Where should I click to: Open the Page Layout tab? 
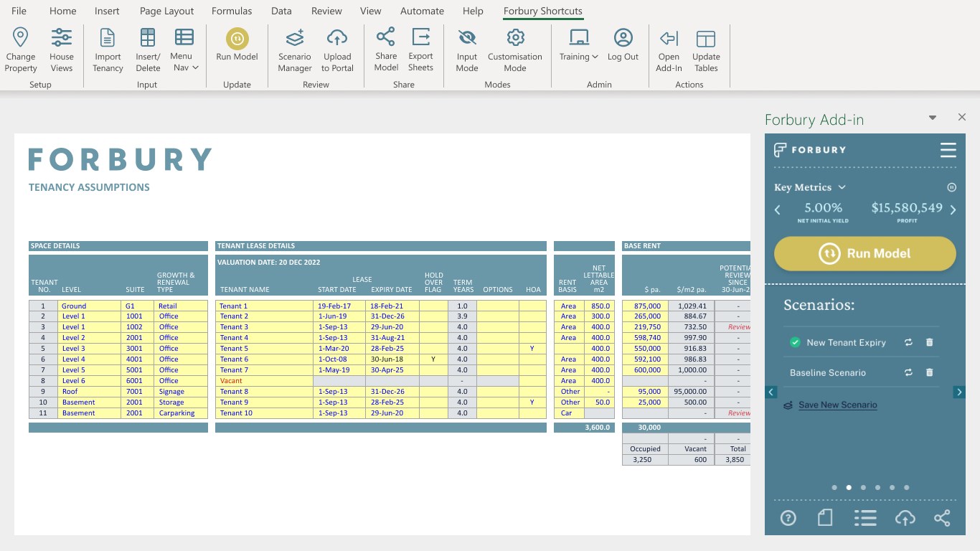(167, 11)
